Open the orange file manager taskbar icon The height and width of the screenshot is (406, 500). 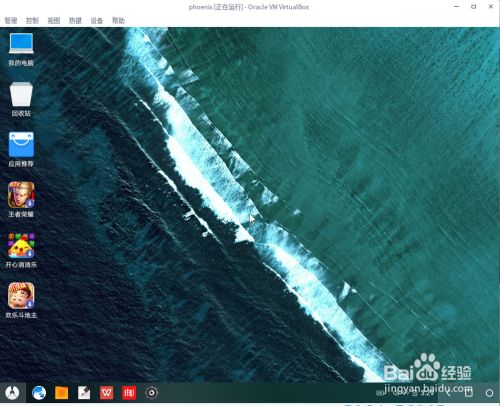pos(61,393)
